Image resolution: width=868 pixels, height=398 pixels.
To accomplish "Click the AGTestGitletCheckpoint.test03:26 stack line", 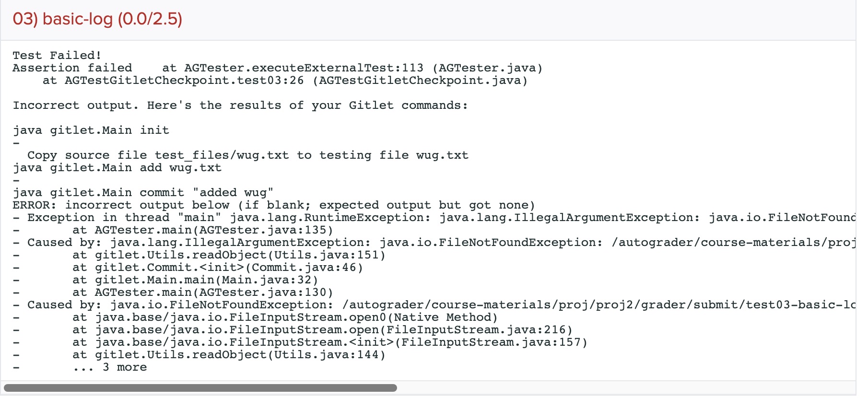I will tap(285, 81).
